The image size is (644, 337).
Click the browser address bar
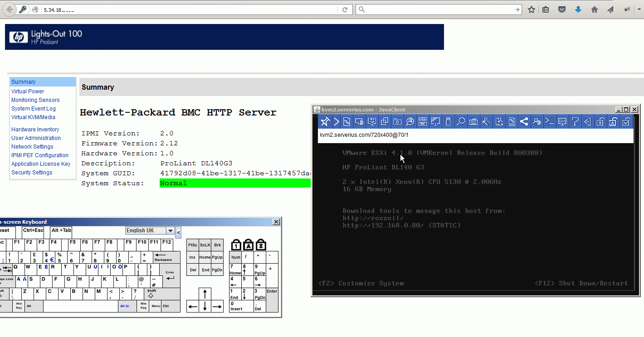pyautogui.click(x=190, y=10)
